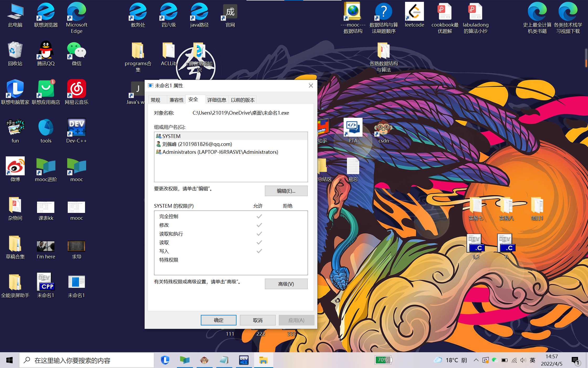The height and width of the screenshot is (368, 588).
Task: Open the WeChat (微信) desktop icon
Action: [x=76, y=50]
